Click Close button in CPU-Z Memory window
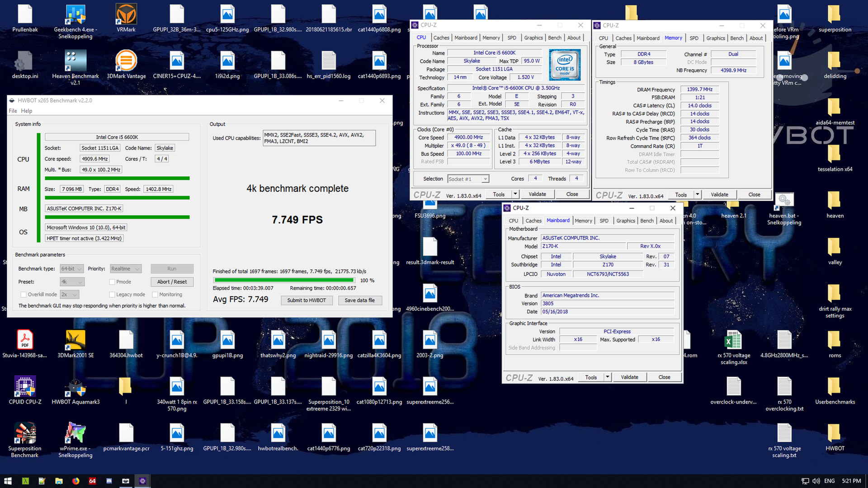 pyautogui.click(x=754, y=194)
